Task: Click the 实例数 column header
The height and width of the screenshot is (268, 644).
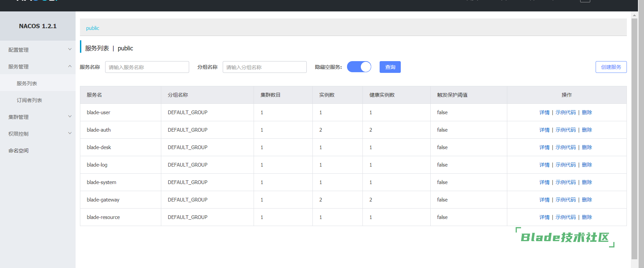Action: coord(338,95)
